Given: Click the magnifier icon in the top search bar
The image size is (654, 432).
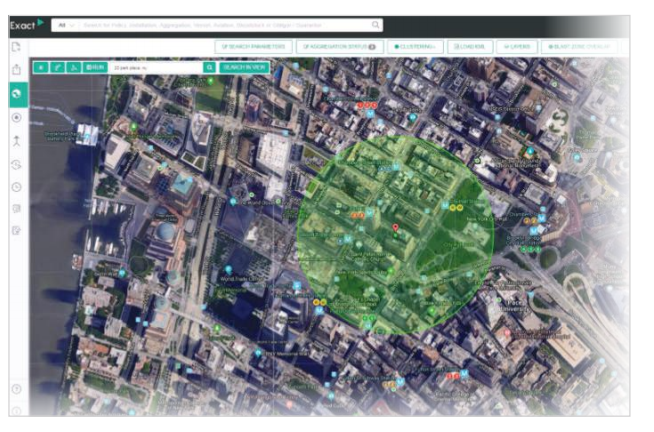Looking at the screenshot, I should (376, 23).
